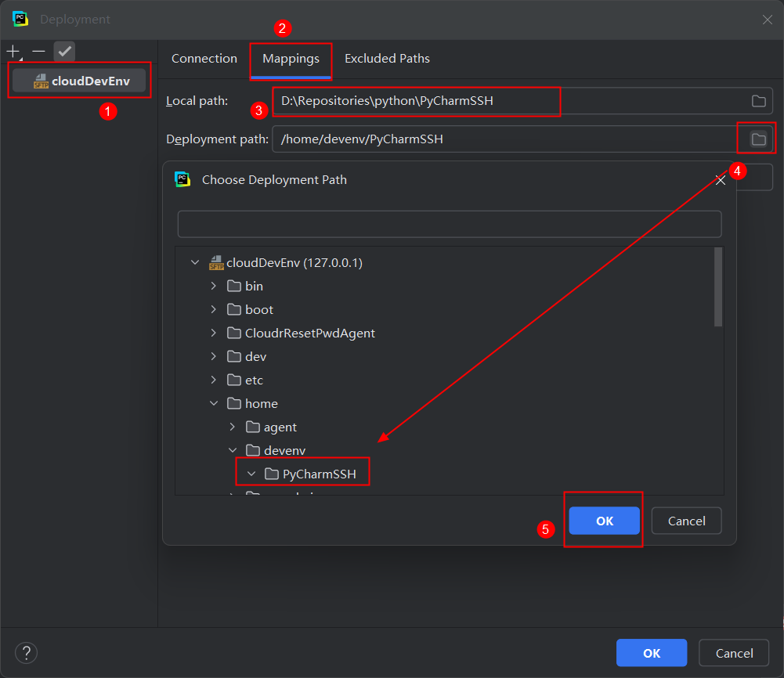Collapse the PyCharmSSH folder chevron
This screenshot has height=678, width=784.
[251, 474]
